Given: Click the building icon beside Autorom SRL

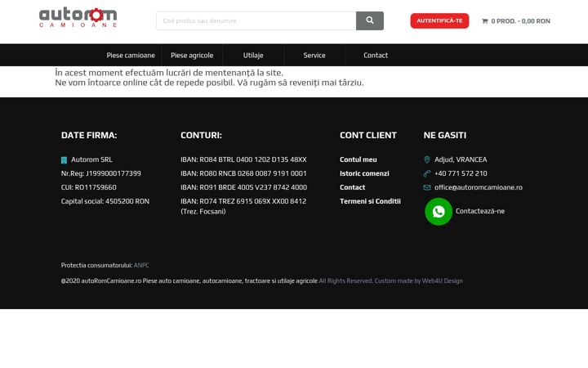Looking at the screenshot, I should click(65, 160).
